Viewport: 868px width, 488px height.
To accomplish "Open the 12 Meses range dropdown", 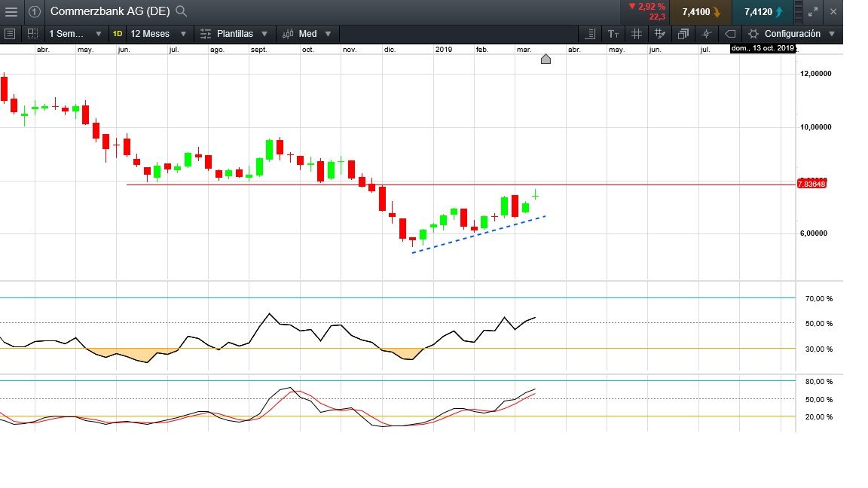I will coord(159,34).
